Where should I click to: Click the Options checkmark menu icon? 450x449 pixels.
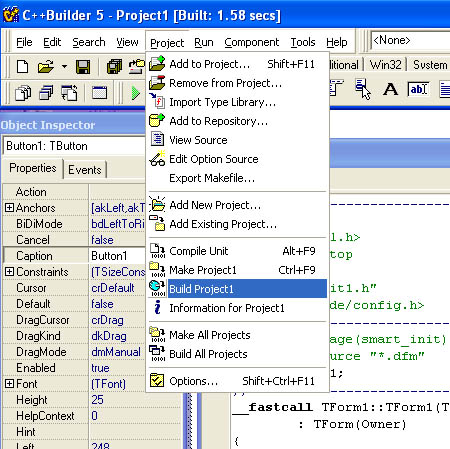point(157,380)
